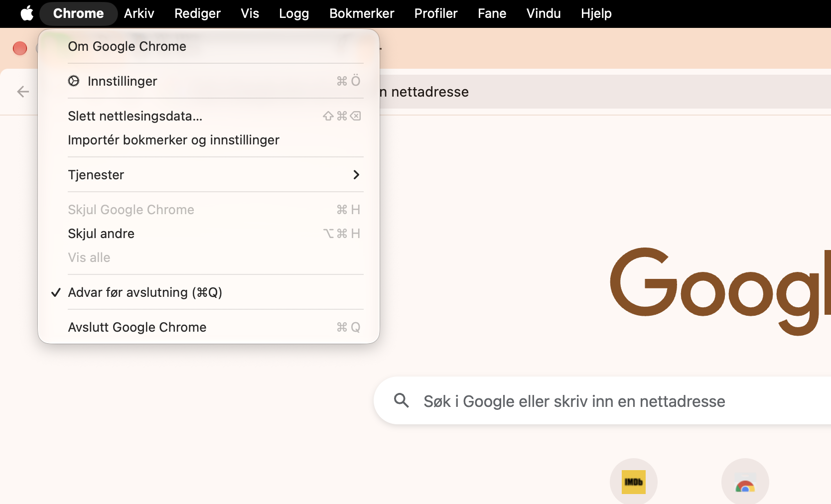The width and height of the screenshot is (831, 504).
Task: Open the Vis menu
Action: 250,13
